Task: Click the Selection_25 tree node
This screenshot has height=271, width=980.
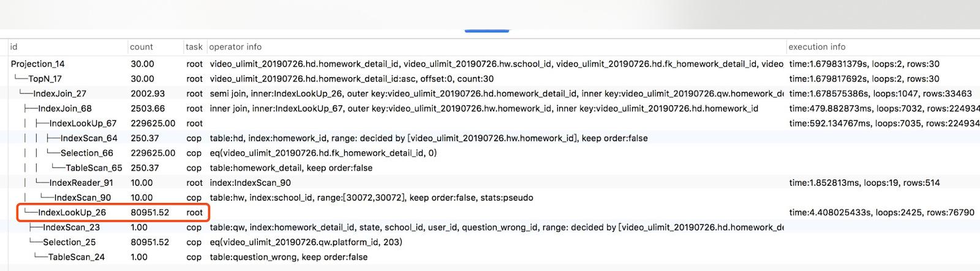Action: (69, 242)
